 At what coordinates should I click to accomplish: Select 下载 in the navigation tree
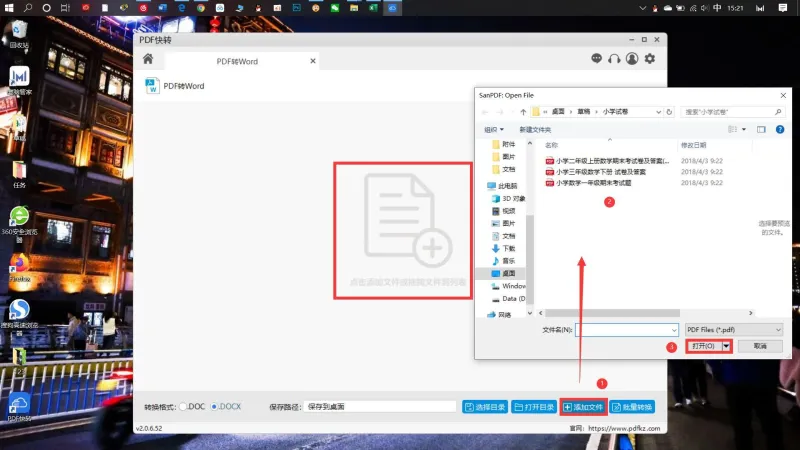point(504,248)
